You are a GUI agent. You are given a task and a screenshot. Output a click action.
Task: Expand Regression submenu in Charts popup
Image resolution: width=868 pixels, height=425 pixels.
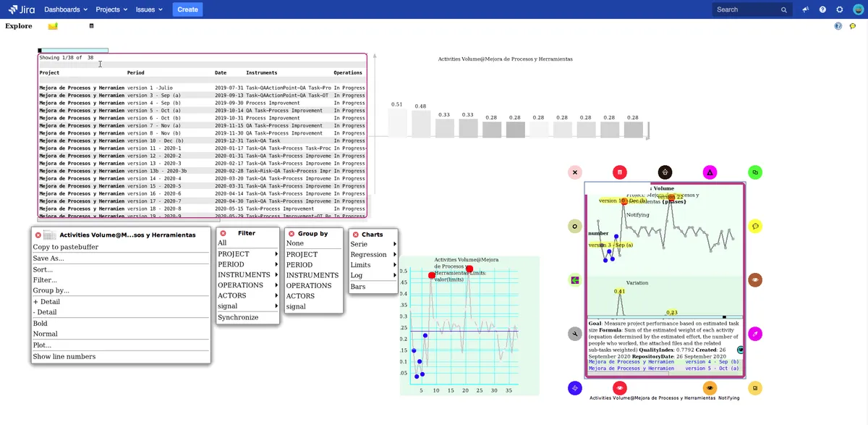[373, 254]
